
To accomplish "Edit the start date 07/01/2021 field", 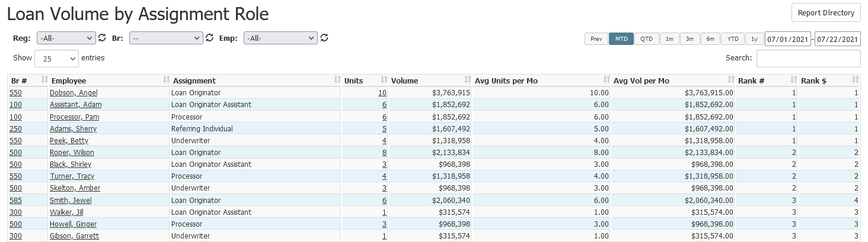I will pyautogui.click(x=788, y=39).
